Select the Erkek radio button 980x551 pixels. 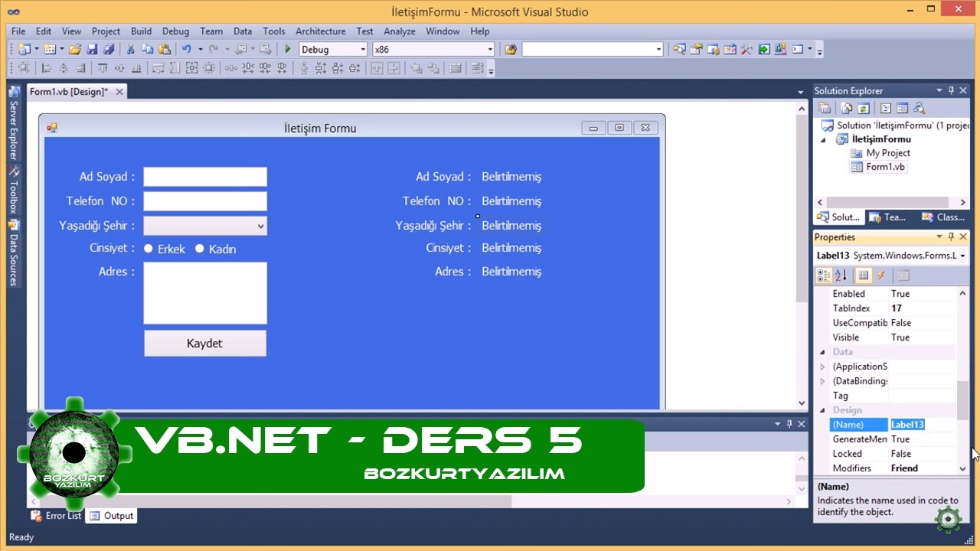coord(149,248)
